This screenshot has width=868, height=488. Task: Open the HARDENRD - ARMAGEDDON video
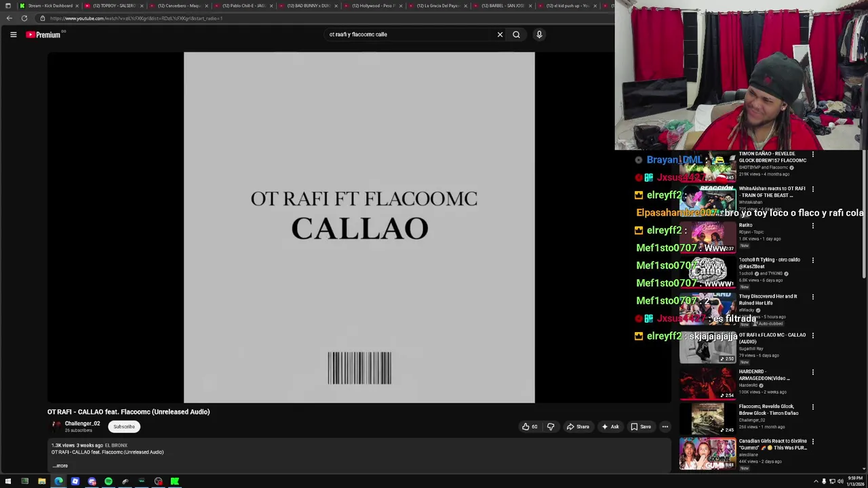(764, 375)
